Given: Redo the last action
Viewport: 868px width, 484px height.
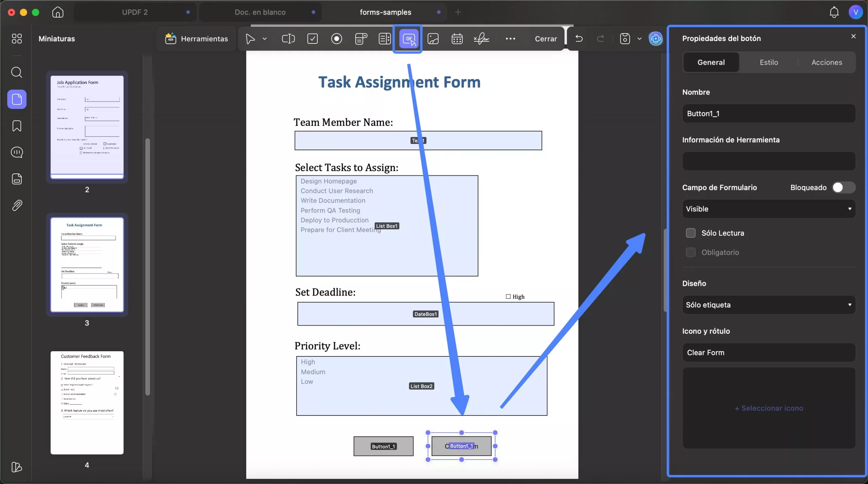Looking at the screenshot, I should coord(600,39).
